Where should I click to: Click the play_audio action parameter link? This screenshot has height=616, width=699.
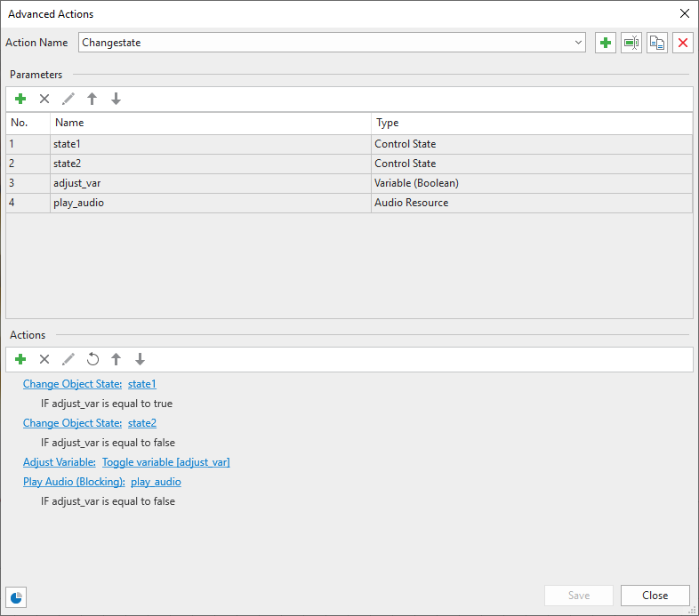pyautogui.click(x=156, y=482)
